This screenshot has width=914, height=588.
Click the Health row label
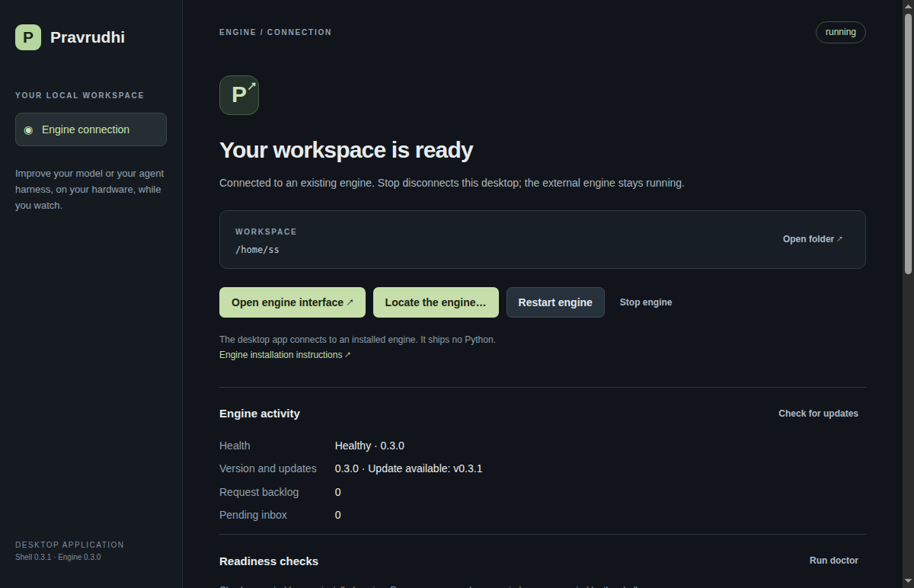(235, 446)
